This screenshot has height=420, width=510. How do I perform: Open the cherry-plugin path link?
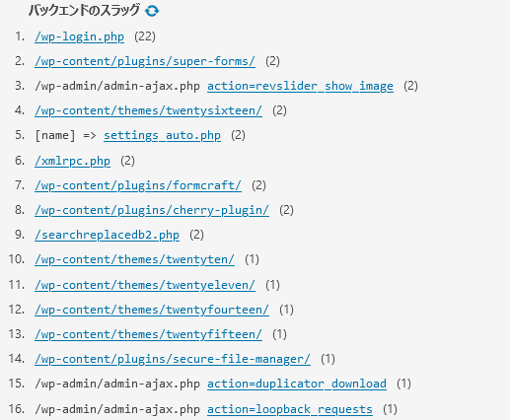tap(152, 210)
